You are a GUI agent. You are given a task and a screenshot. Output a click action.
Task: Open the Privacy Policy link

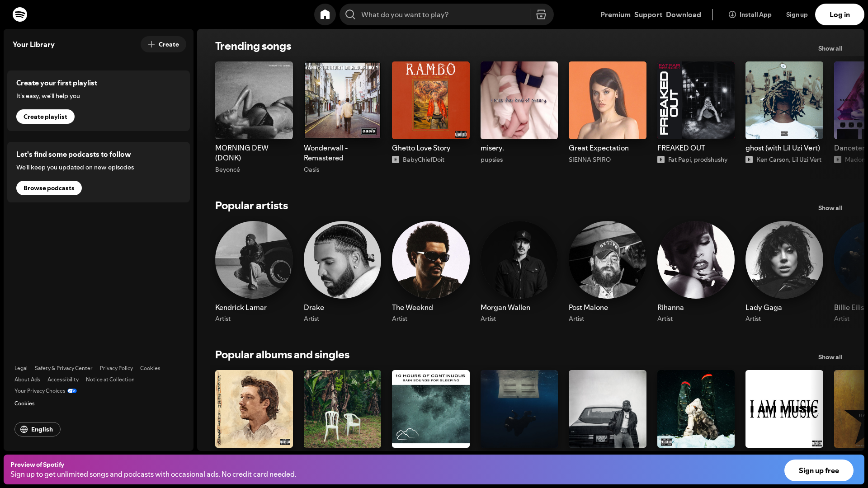click(x=116, y=368)
